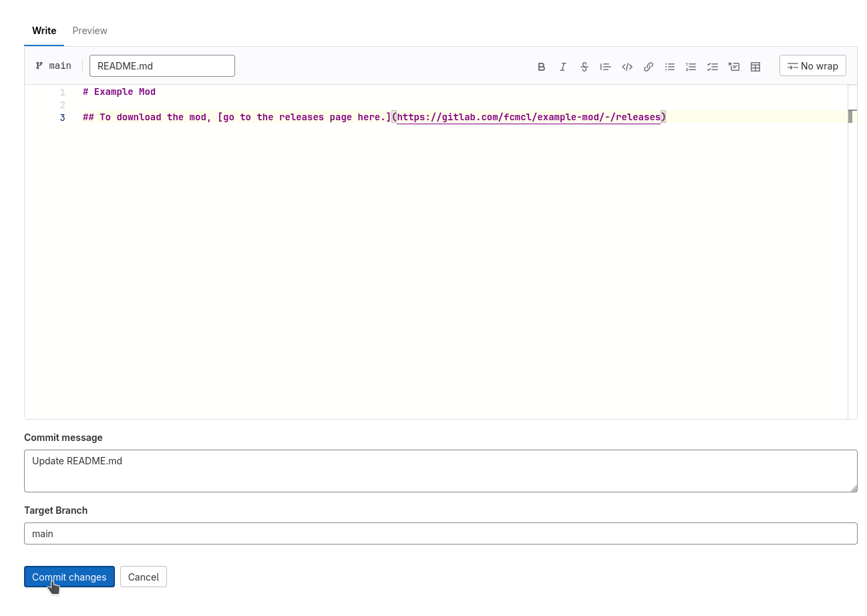Viewport: 867px width, 616px height.
Task: Click the editor's vertical scrollbar handle
Action: [x=850, y=117]
